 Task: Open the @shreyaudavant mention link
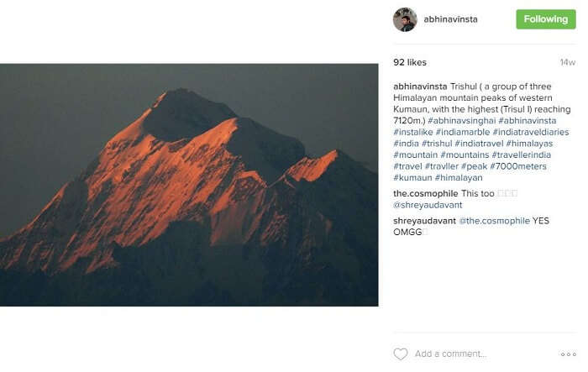428,205
